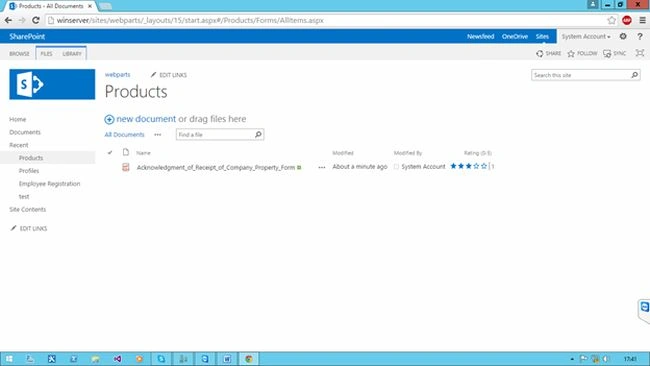Open the All Documents view
The image size is (650, 366).
point(124,135)
